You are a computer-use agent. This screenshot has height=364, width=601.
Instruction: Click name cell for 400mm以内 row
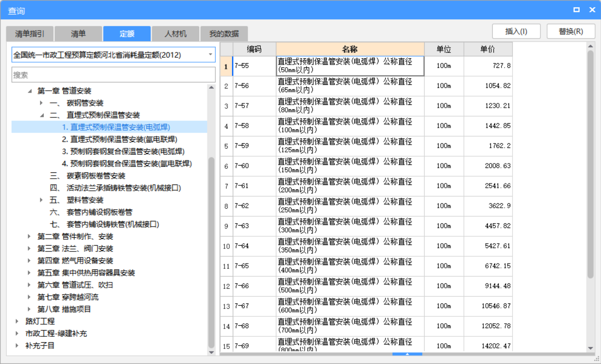click(350, 266)
